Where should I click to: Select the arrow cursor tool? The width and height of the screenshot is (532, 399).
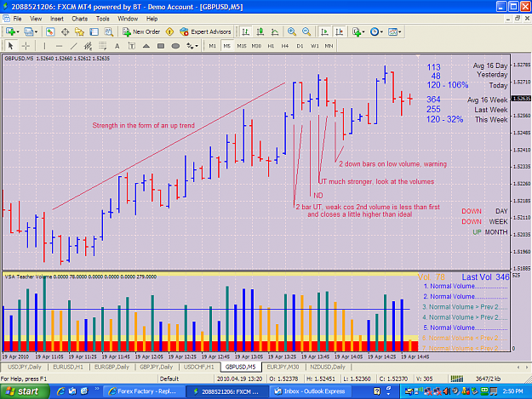pyautogui.click(x=10, y=46)
